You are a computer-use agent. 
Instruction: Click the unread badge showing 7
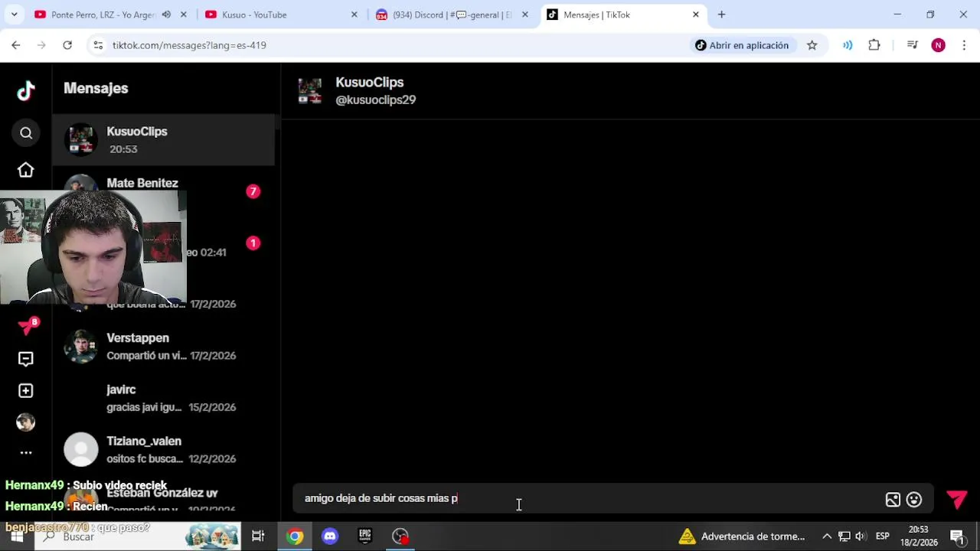[253, 191]
